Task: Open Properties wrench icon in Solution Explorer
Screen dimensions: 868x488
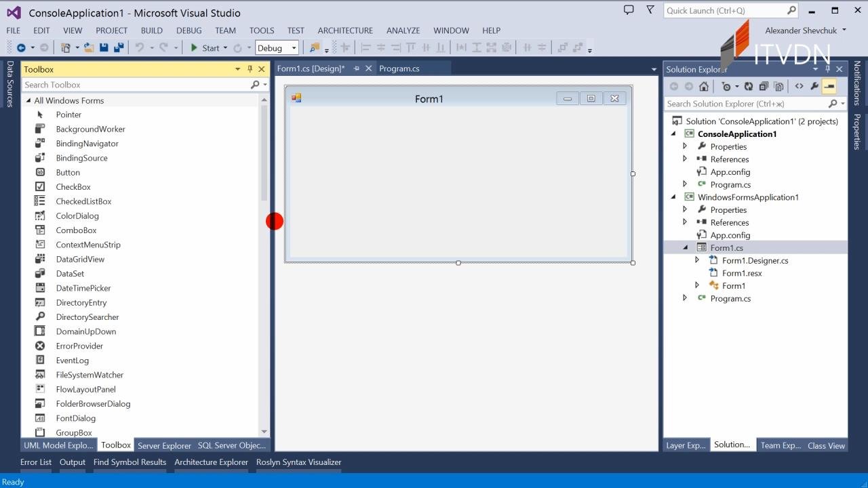Action: point(814,86)
